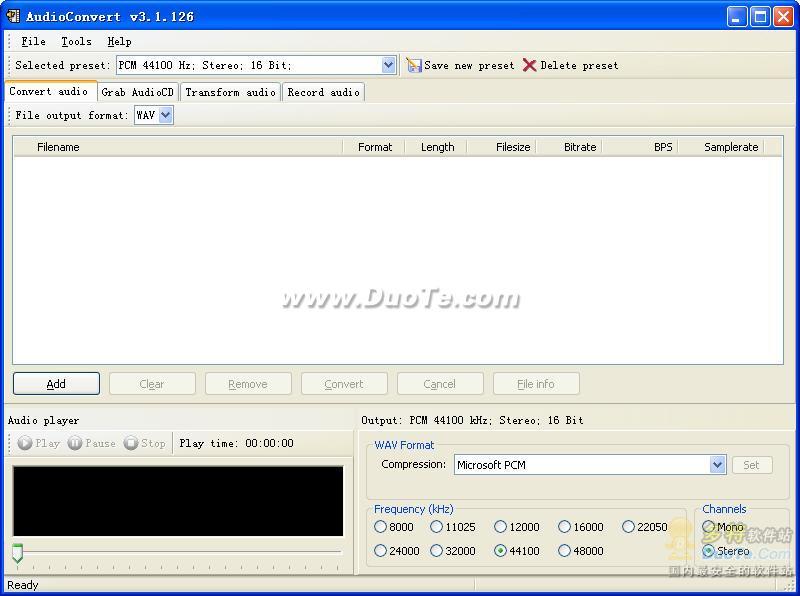Choose the 12000 frequency radio button
This screenshot has width=800, height=596.
[x=501, y=527]
